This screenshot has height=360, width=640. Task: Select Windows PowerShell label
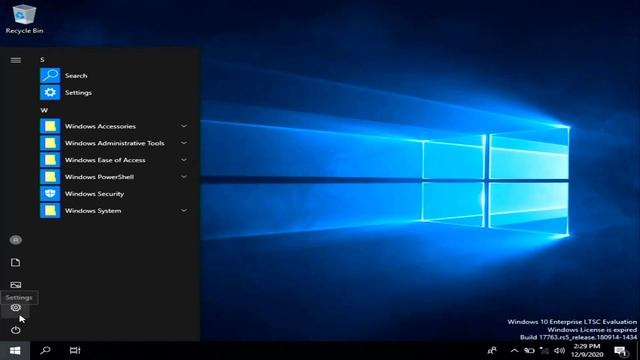tap(100, 177)
